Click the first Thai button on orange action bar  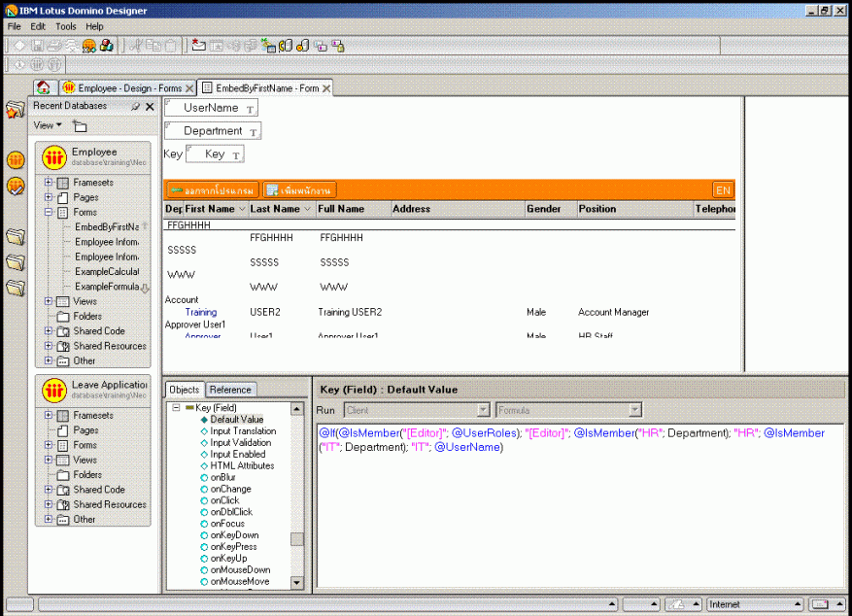[213, 190]
